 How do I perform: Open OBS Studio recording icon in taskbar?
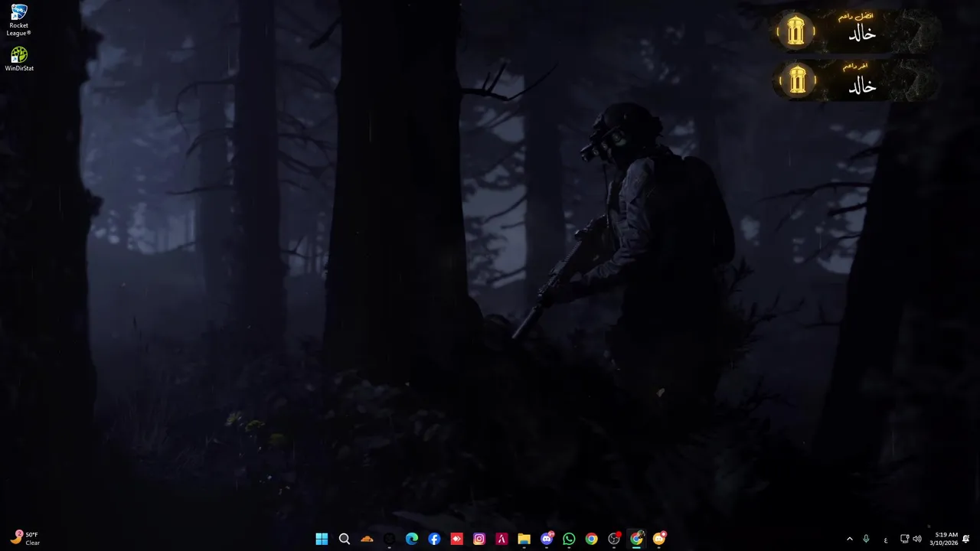coord(614,539)
